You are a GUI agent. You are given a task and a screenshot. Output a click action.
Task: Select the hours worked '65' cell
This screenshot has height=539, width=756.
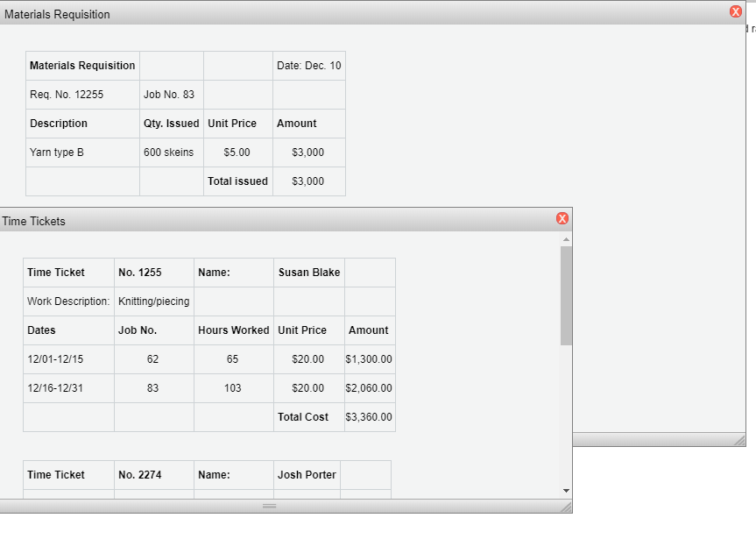click(234, 359)
